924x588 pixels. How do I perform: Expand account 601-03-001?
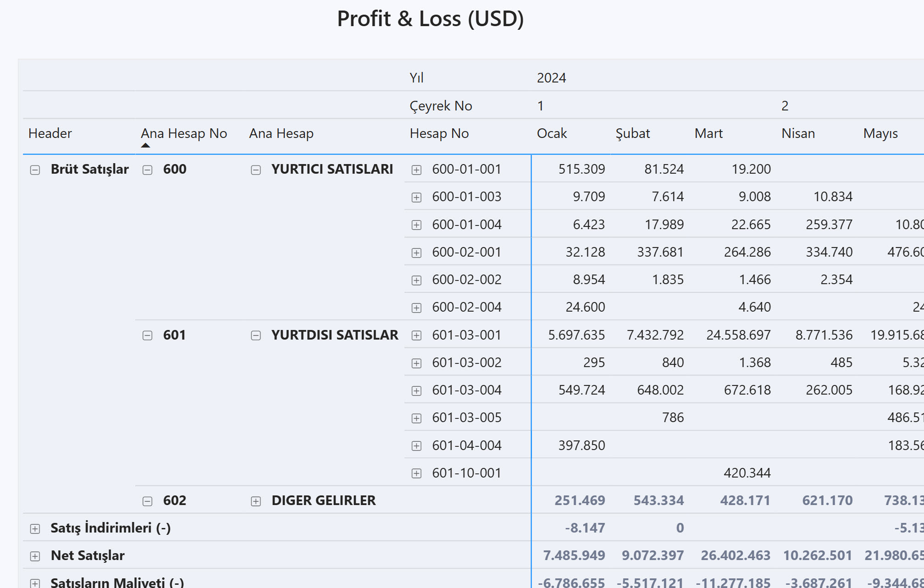[x=416, y=336]
